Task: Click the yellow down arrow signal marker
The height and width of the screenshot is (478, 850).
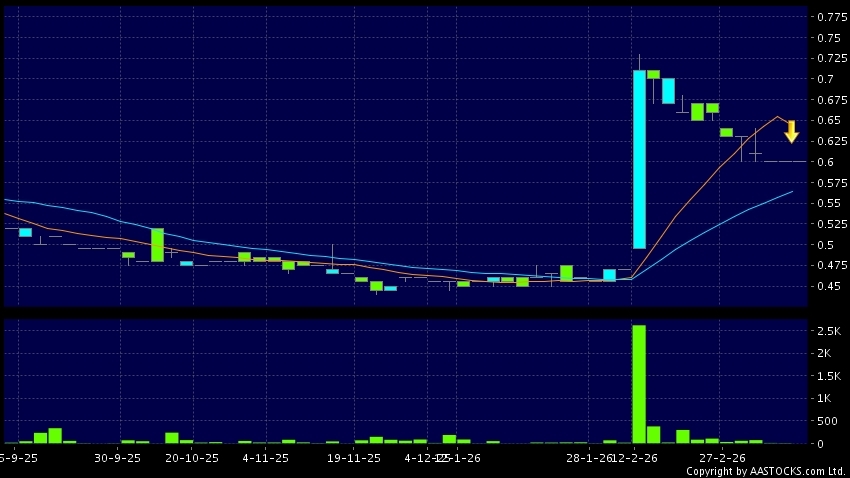Action: coord(791,131)
